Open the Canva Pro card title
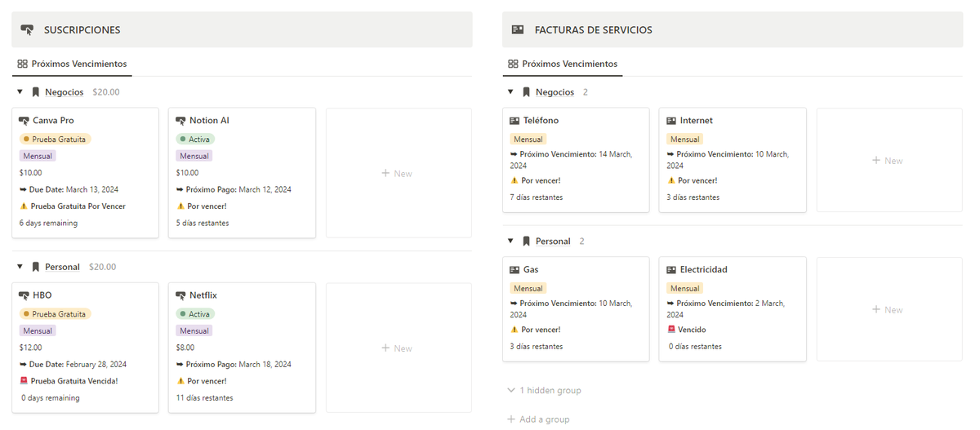The image size is (980, 430). point(53,121)
